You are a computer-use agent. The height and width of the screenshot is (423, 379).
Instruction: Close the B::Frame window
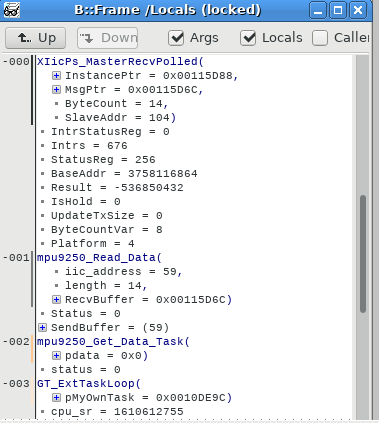coord(358,10)
